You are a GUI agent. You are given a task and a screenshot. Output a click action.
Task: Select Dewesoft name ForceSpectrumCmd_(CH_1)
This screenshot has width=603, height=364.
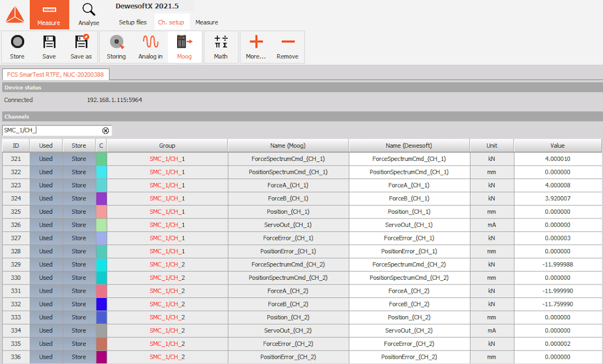(409, 159)
